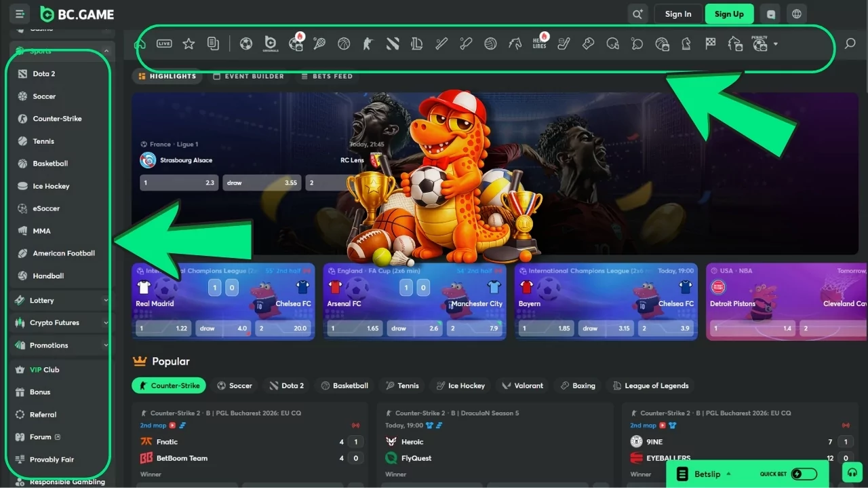Image resolution: width=868 pixels, height=488 pixels.
Task: Select the Boxing popular filter chip
Action: 578,386
